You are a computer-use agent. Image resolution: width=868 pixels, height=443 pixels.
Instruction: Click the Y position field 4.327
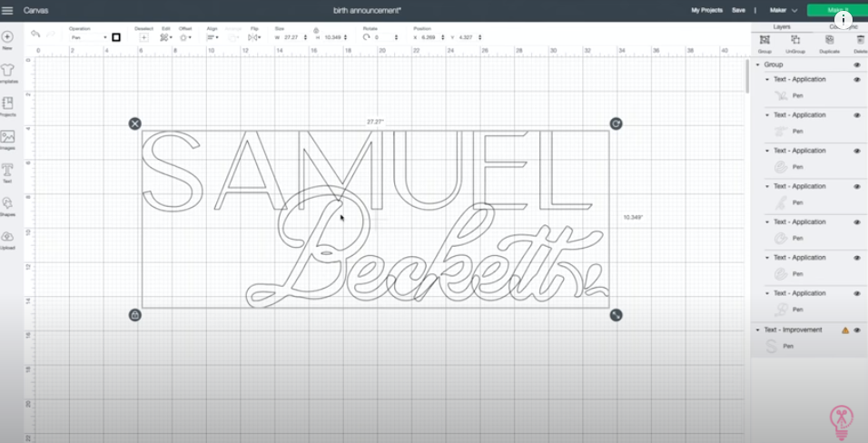(x=466, y=37)
